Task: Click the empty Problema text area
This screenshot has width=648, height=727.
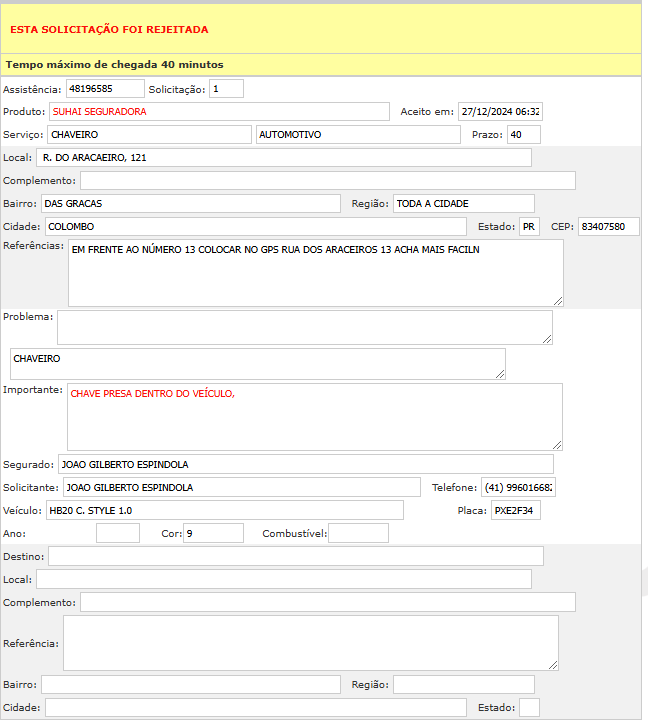Action: (x=304, y=327)
